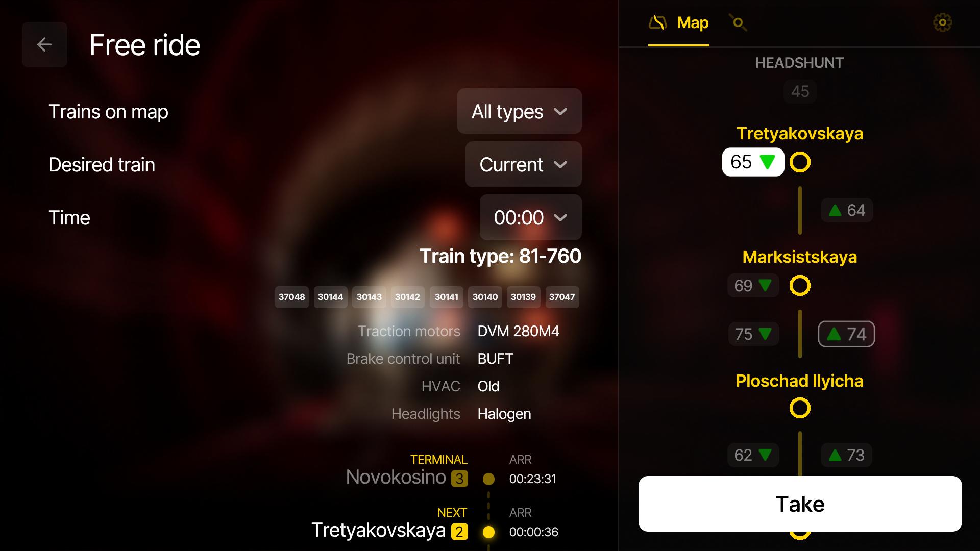Screen dimensions: 980x551
Task: Select car number 30141 chip
Action: [x=446, y=297]
